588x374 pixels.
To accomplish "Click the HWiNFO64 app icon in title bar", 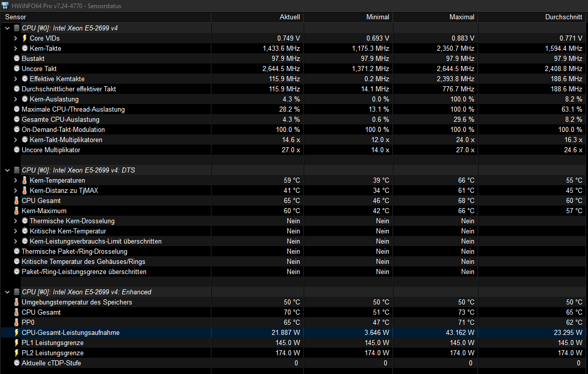I will 5,6.
